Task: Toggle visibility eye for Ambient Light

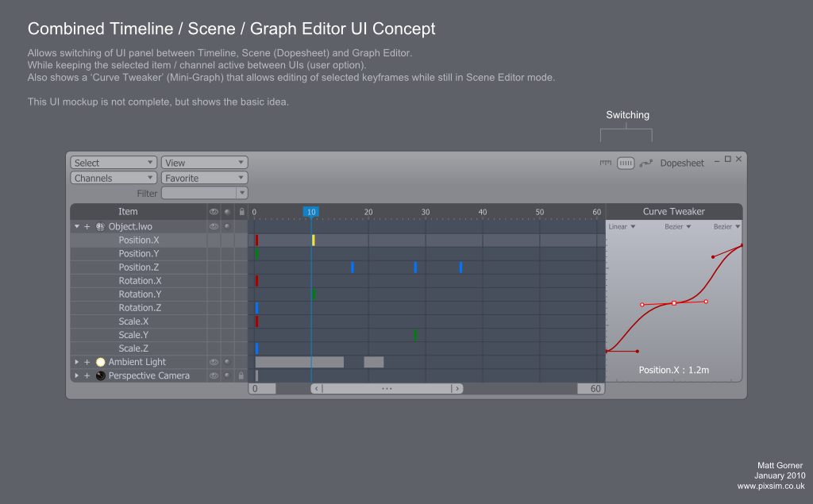Action: [x=213, y=362]
